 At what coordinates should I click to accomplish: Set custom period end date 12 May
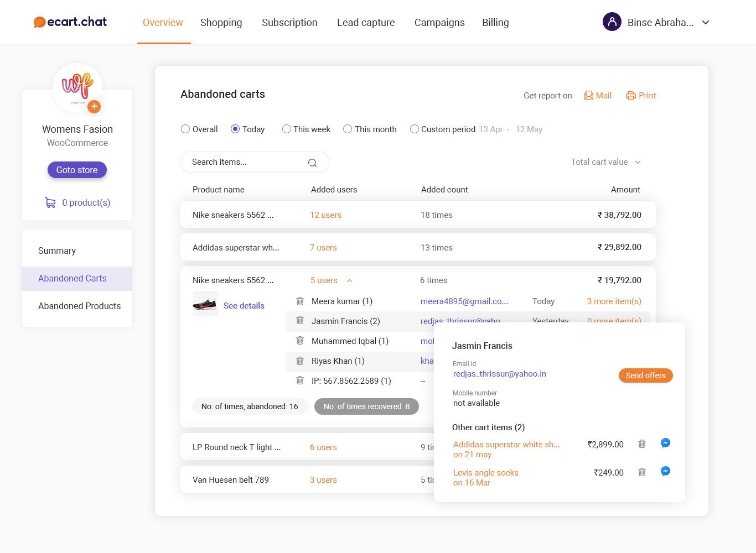point(529,129)
